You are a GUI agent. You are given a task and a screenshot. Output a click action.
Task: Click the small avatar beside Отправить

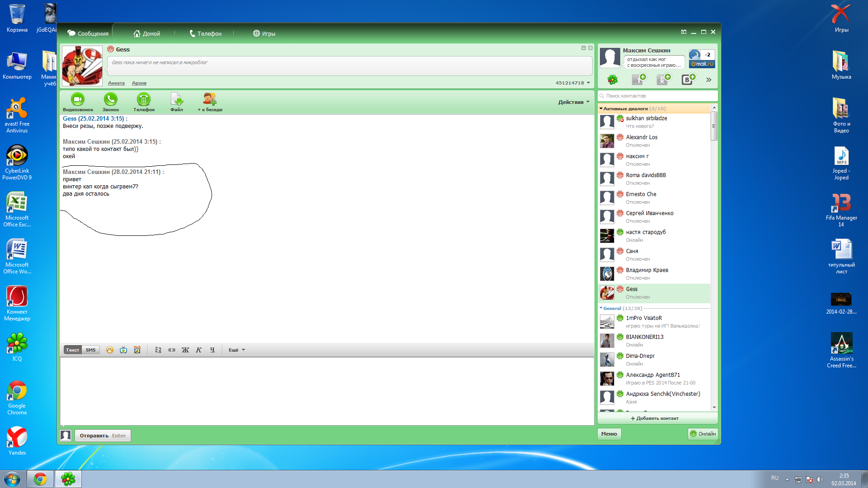pyautogui.click(x=66, y=436)
